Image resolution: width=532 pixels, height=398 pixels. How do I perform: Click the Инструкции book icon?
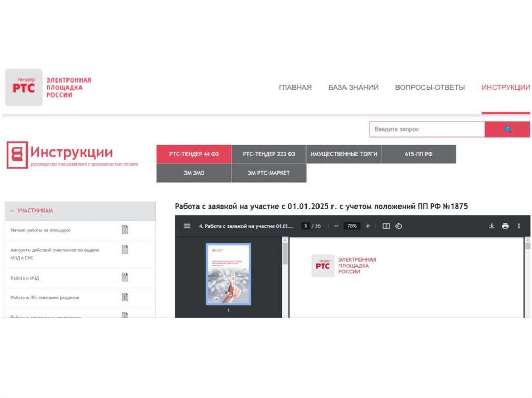(17, 155)
